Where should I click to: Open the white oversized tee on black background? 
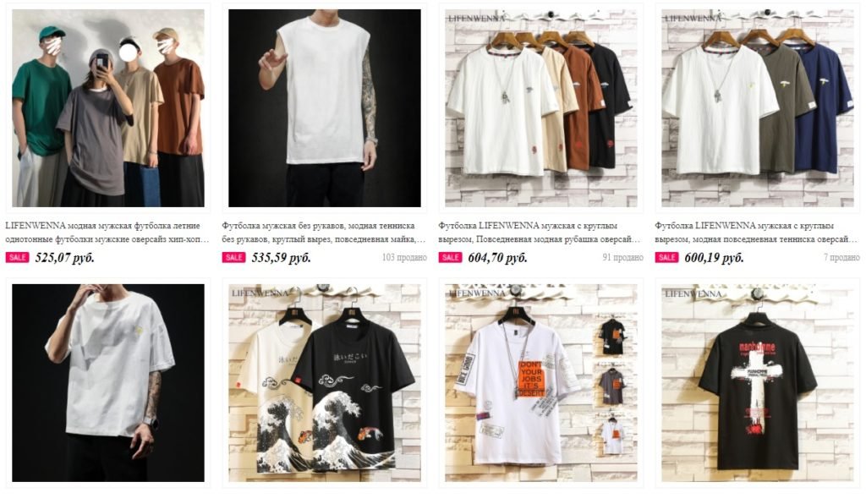[108, 382]
